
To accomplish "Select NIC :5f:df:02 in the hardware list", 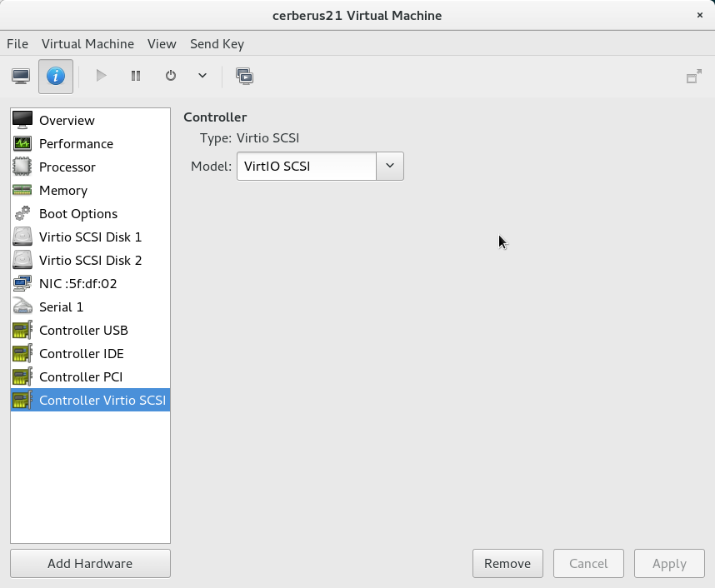I will tap(78, 284).
